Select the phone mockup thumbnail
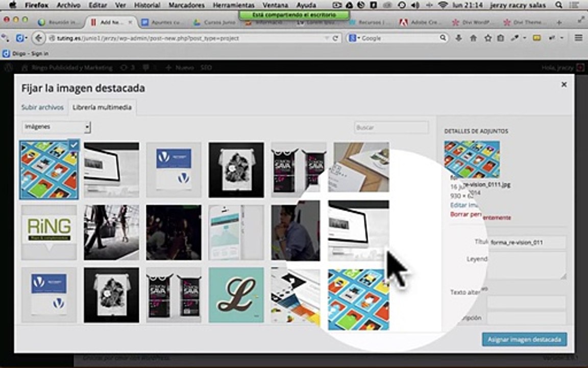 236,233
